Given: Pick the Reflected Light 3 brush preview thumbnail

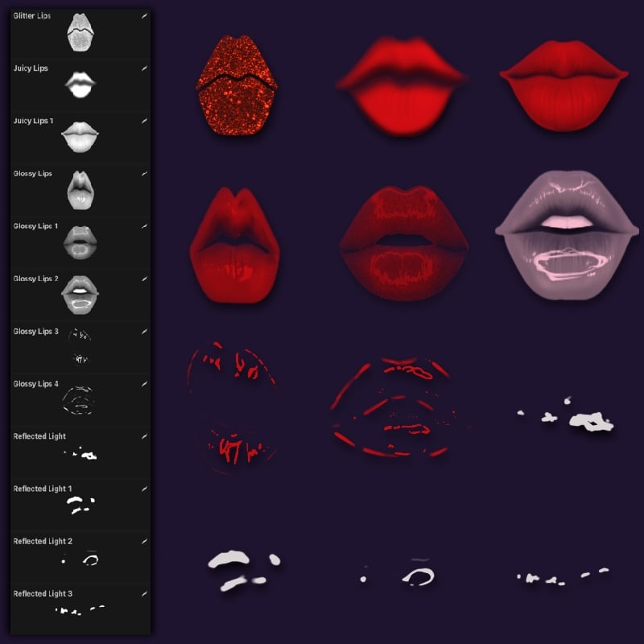Looking at the screenshot, I should click(80, 610).
